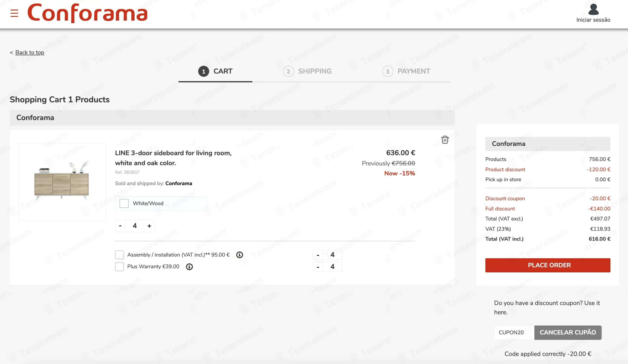Click the user account icon
628x364 pixels.
tap(593, 10)
